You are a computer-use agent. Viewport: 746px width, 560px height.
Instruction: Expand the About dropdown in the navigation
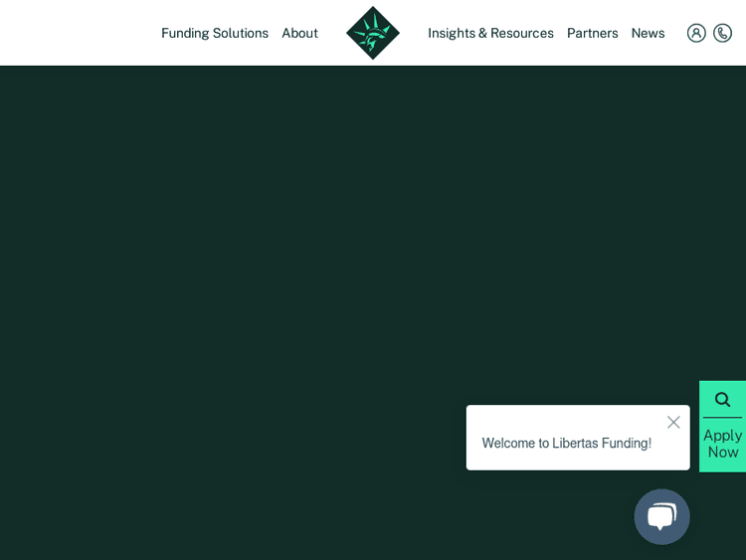coord(299,33)
